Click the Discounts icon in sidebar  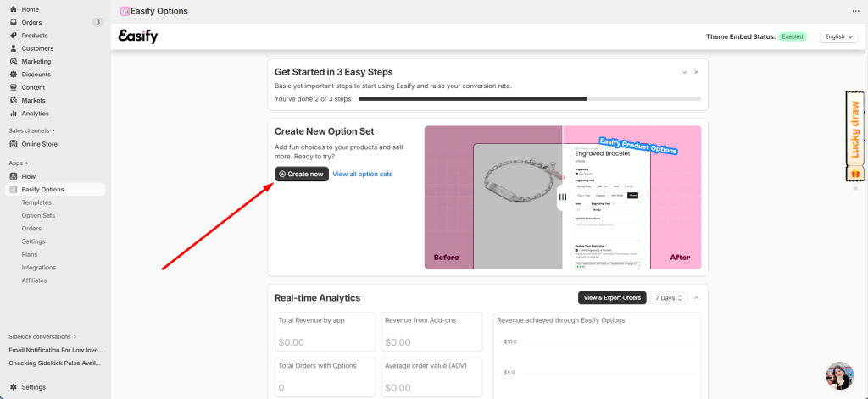(x=14, y=75)
